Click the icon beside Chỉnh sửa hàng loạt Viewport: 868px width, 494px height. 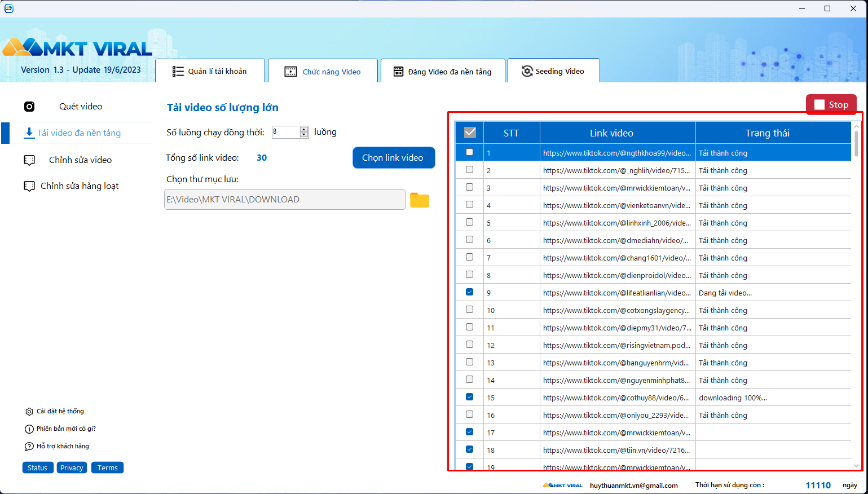[29, 186]
